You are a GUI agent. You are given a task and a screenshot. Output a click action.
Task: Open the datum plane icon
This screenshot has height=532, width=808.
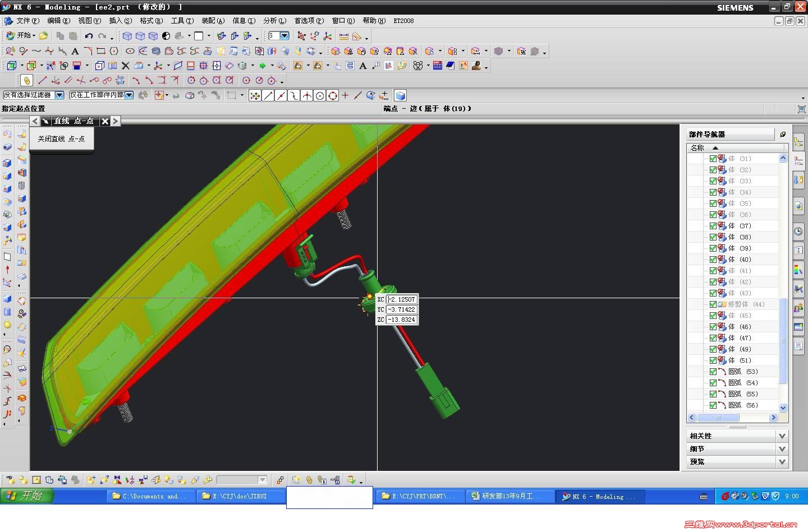point(178,66)
